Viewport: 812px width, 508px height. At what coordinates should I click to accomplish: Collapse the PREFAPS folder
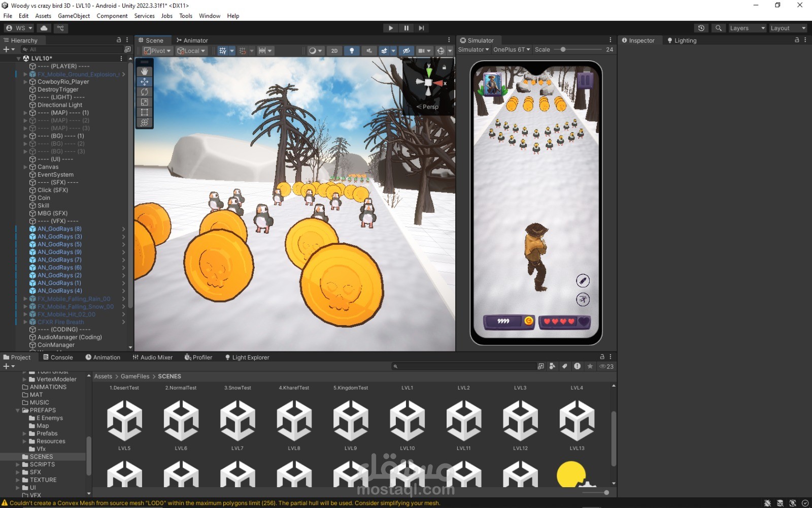(x=18, y=410)
